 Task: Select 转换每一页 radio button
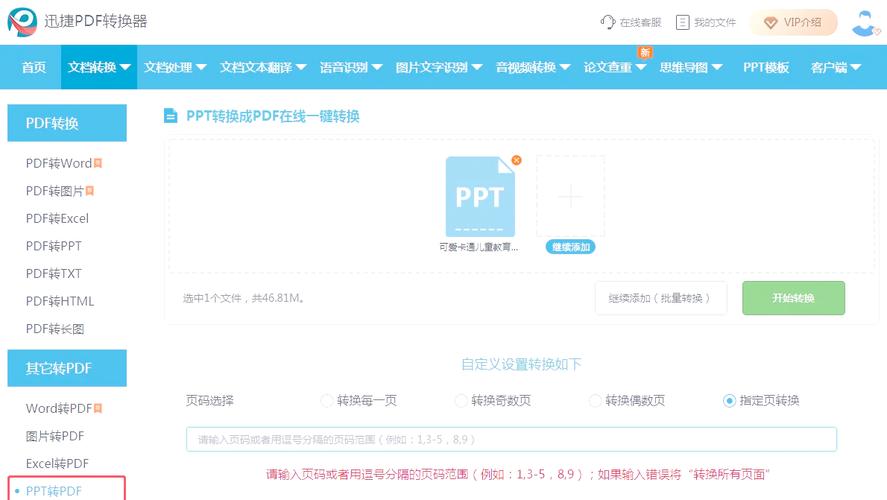click(x=326, y=400)
